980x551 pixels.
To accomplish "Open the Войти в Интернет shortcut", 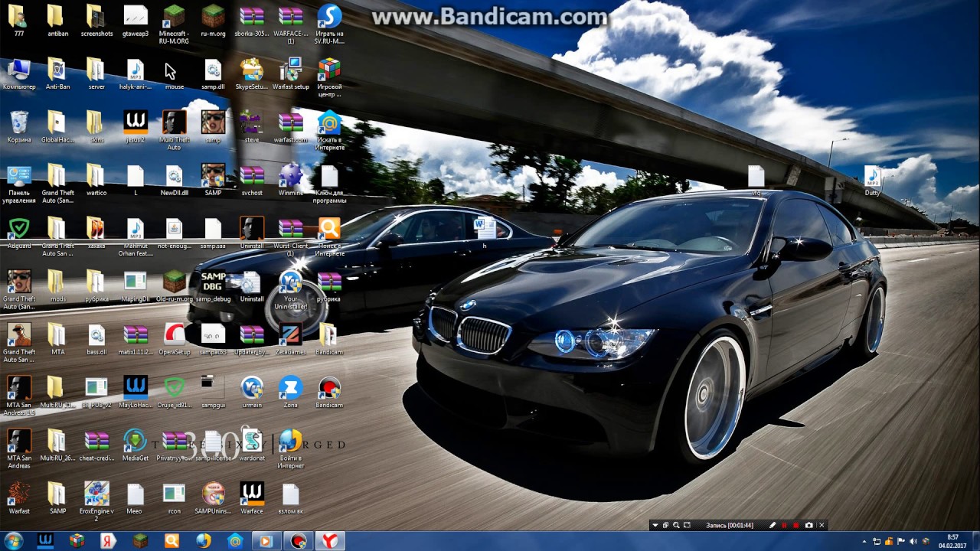I will tap(291, 449).
